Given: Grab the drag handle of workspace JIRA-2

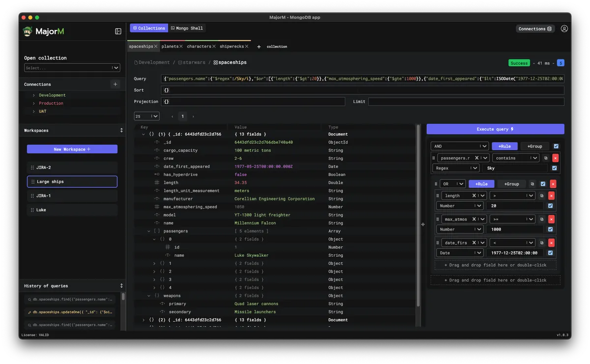Looking at the screenshot, I should point(32,168).
